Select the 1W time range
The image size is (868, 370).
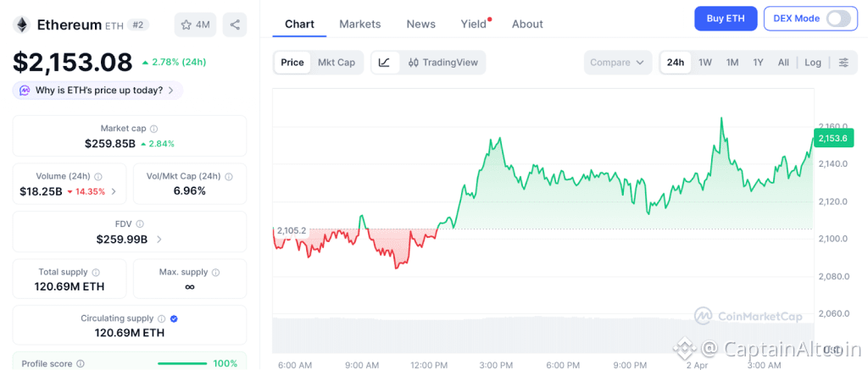pos(705,63)
